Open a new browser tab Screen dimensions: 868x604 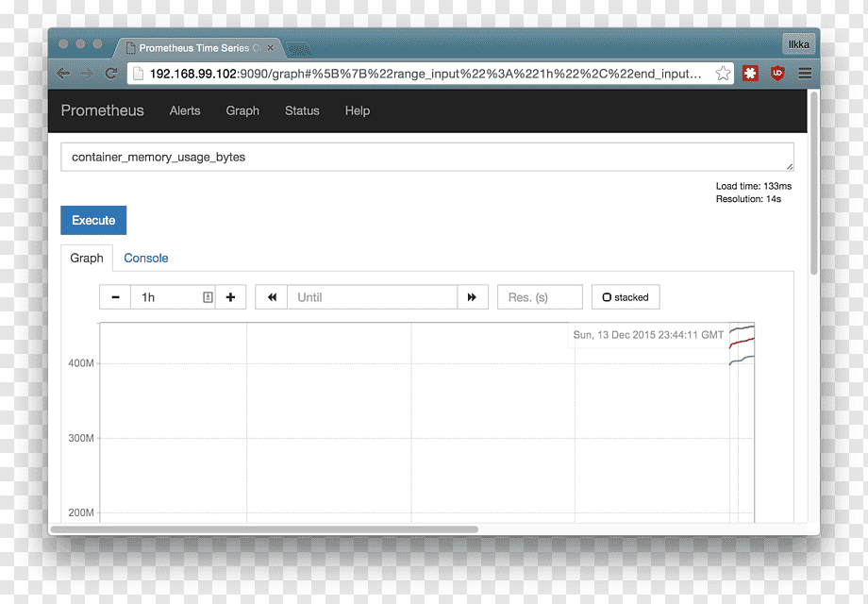299,49
